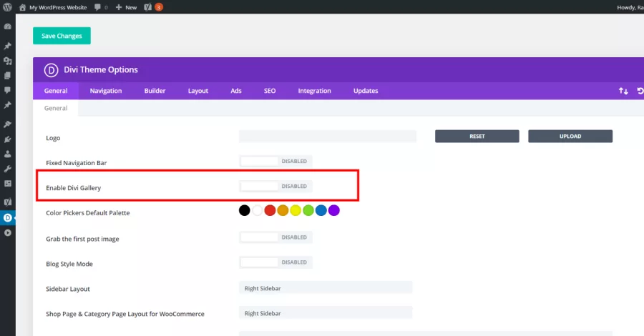Viewport: 644px width, 336px height.
Task: Toggle Fixed Navigation Bar switch
Action: click(275, 162)
